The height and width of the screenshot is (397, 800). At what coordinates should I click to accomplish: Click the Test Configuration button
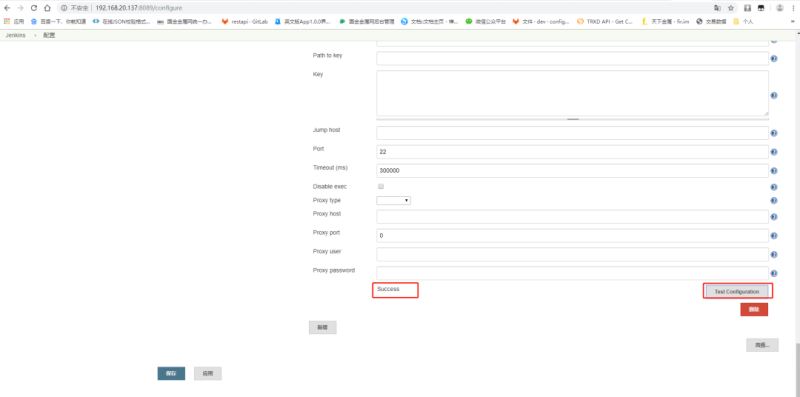point(737,291)
